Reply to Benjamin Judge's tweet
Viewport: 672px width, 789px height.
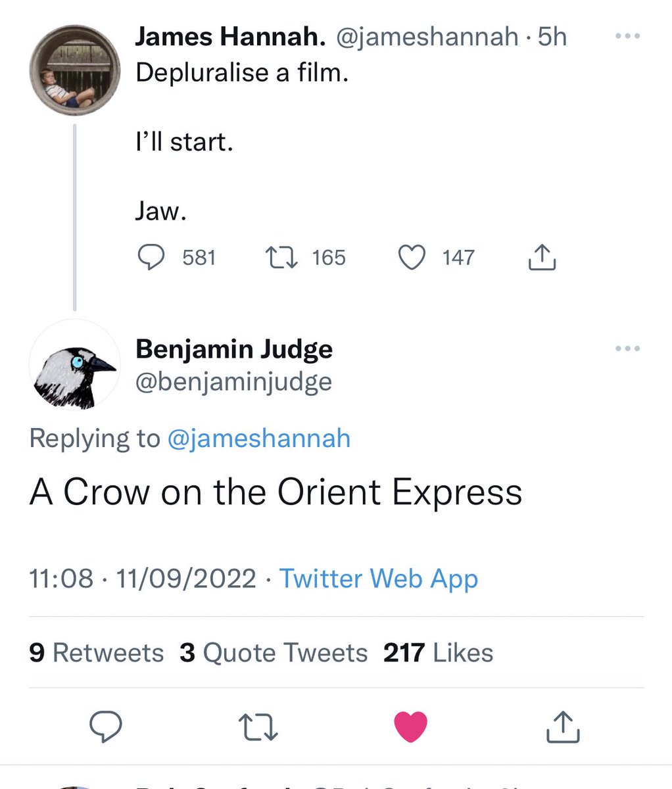(105, 727)
